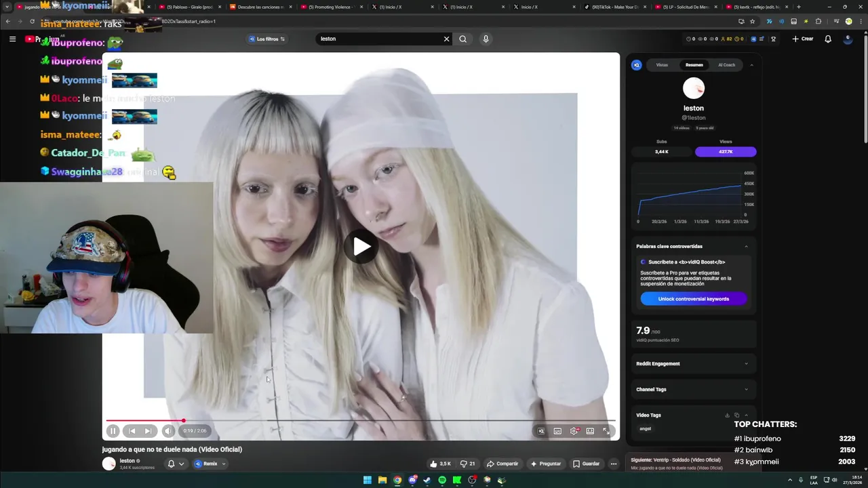Open Chrome from the taskbar

[x=397, y=480]
